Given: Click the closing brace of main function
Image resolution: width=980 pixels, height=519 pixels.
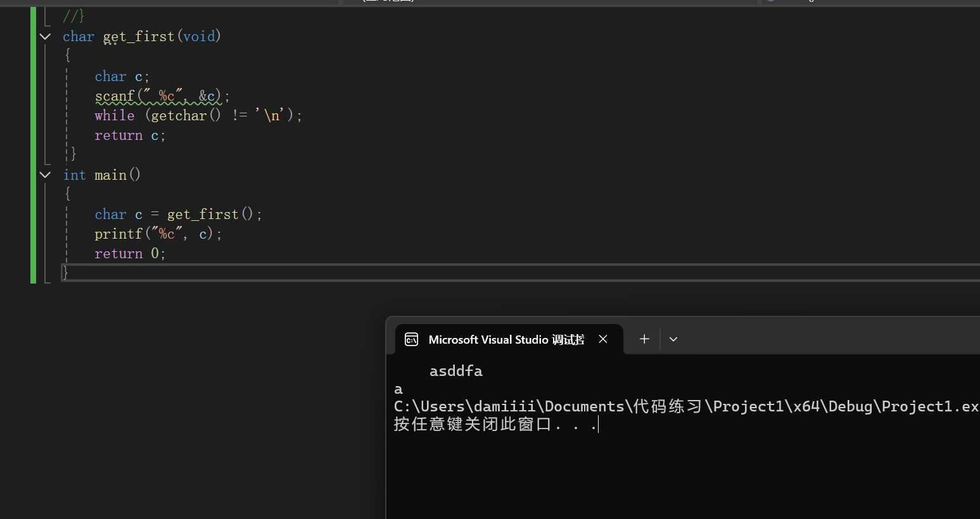Looking at the screenshot, I should (x=65, y=273).
